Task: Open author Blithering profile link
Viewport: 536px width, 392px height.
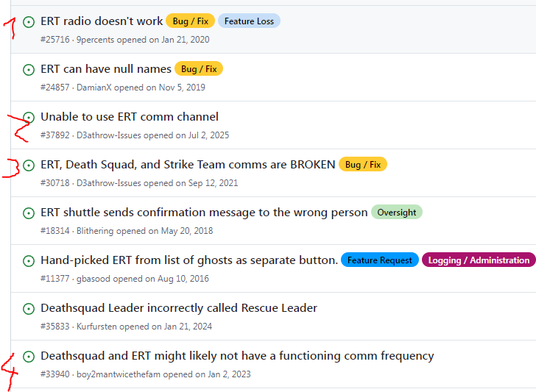Action: pyautogui.click(x=95, y=231)
